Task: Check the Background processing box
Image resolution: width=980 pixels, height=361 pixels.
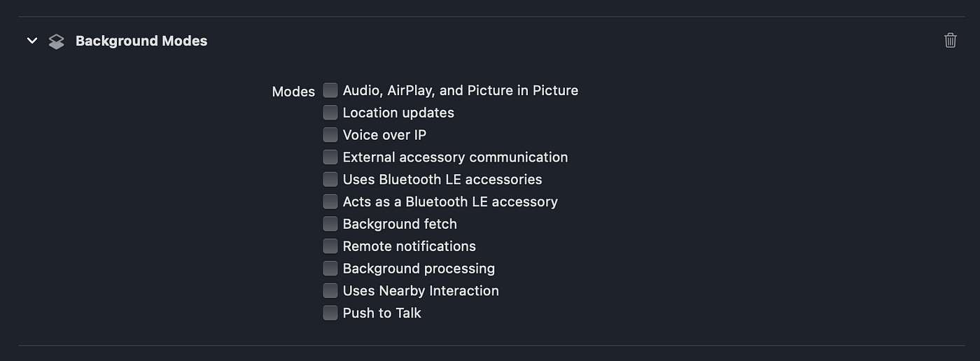Action: point(330,268)
